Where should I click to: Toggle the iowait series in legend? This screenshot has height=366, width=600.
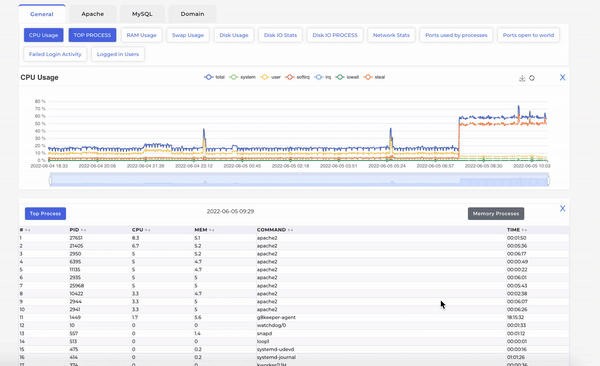click(x=347, y=77)
